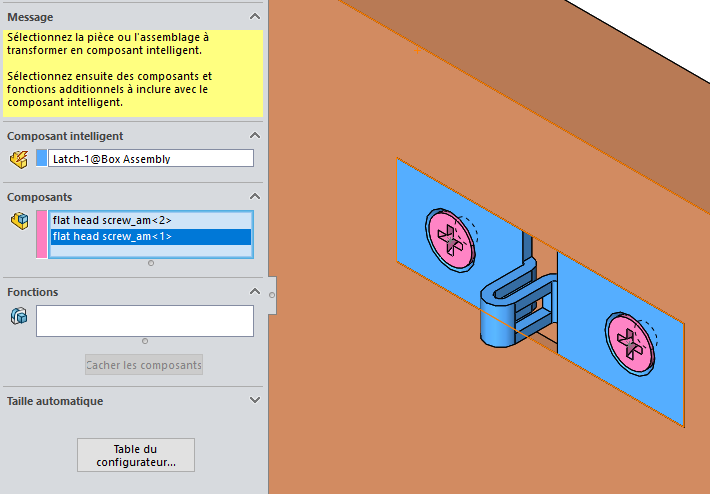This screenshot has height=494, width=710.
Task: Click the Composants list resize handle
Action: [151, 263]
